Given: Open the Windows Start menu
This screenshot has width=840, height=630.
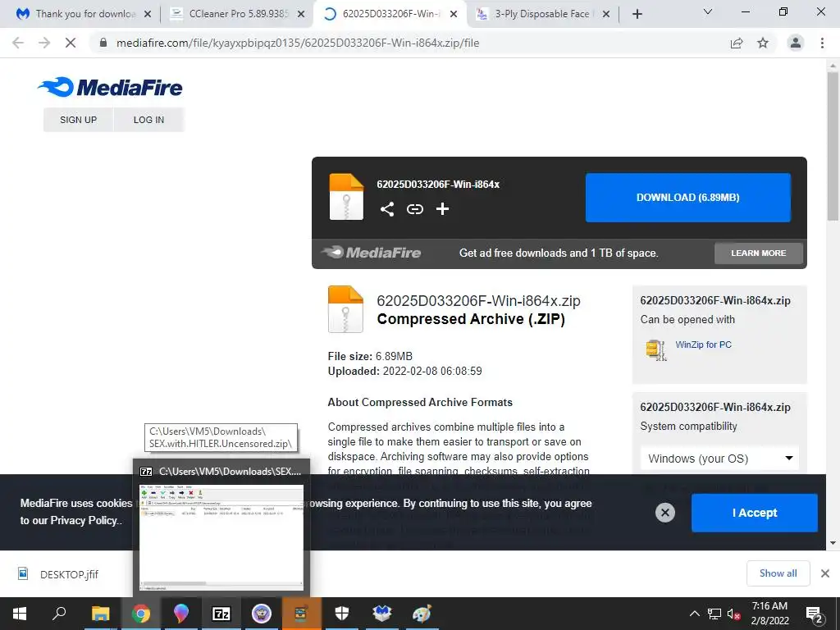Looking at the screenshot, I should tap(20, 614).
